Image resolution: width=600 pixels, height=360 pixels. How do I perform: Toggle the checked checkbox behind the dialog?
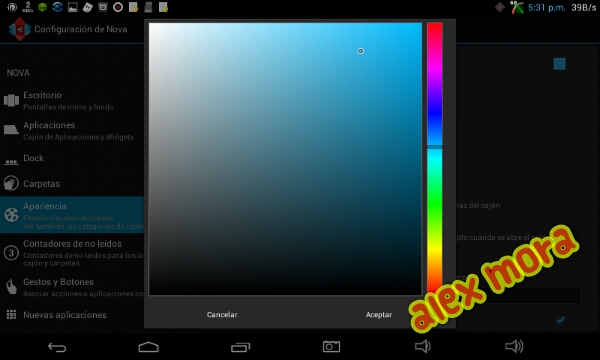tap(561, 320)
